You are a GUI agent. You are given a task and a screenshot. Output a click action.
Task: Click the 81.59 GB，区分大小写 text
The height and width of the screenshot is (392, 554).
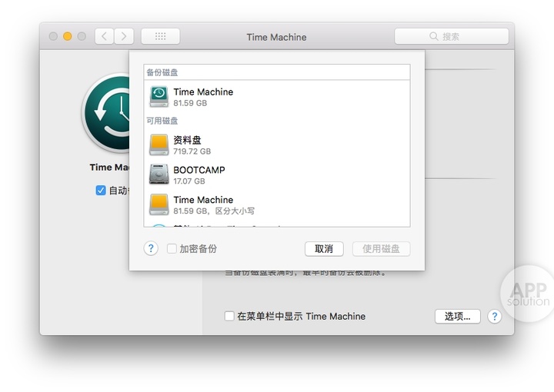click(214, 211)
